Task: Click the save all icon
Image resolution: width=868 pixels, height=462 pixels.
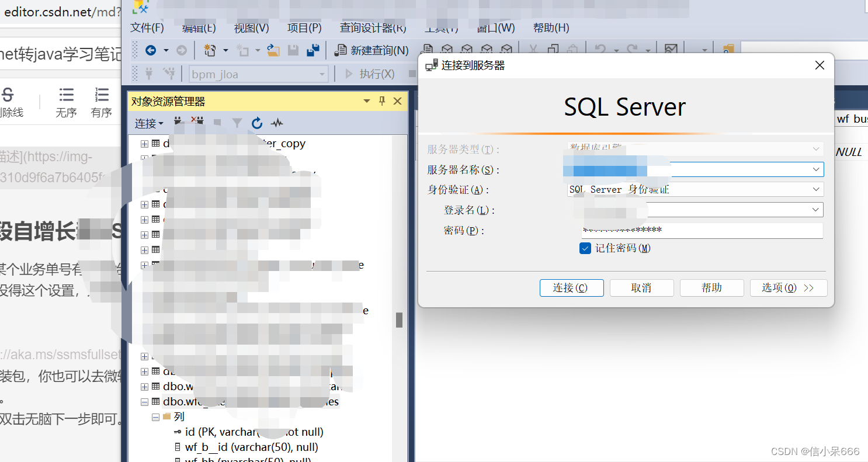Action: tap(313, 51)
